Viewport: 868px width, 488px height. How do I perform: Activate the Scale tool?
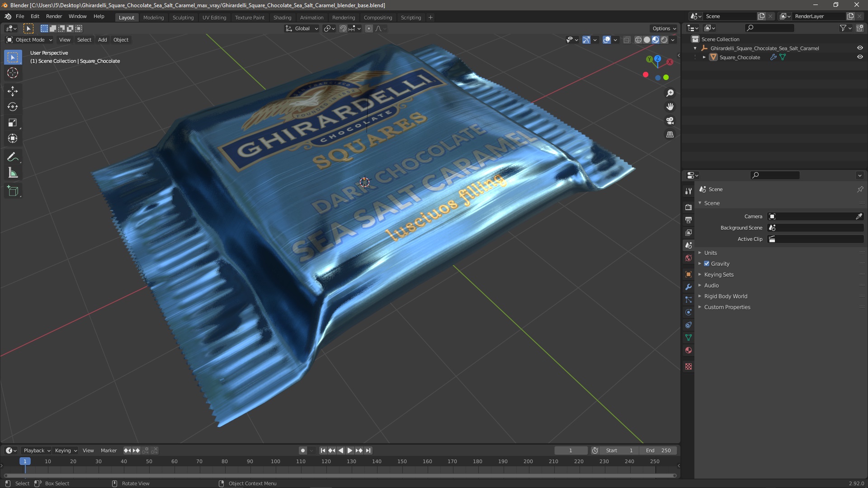pyautogui.click(x=13, y=123)
